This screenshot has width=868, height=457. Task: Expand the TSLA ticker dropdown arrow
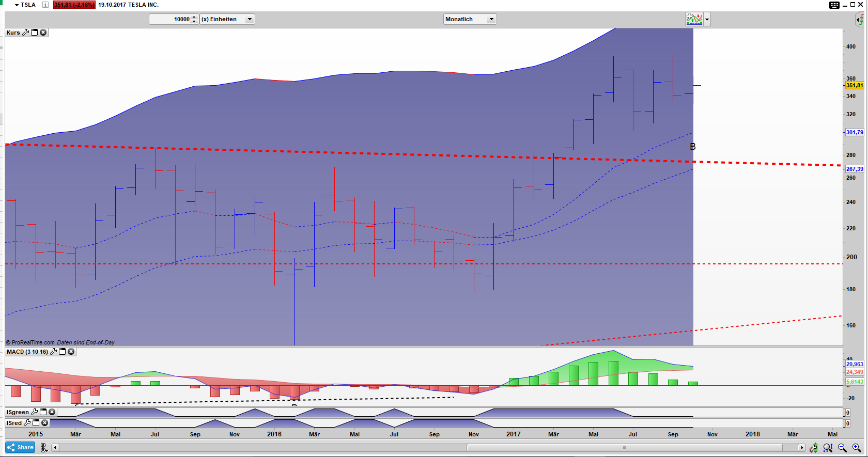pos(17,5)
